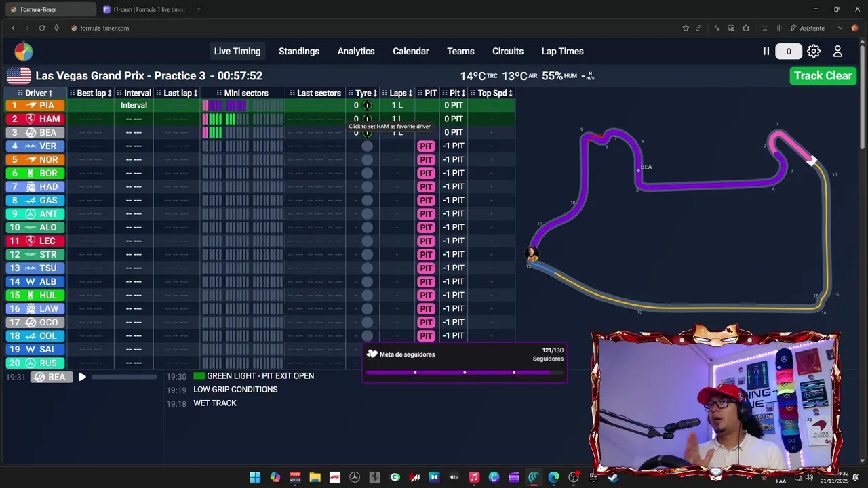Open the Lap Times page
Image resolution: width=868 pixels, height=488 pixels.
click(562, 52)
